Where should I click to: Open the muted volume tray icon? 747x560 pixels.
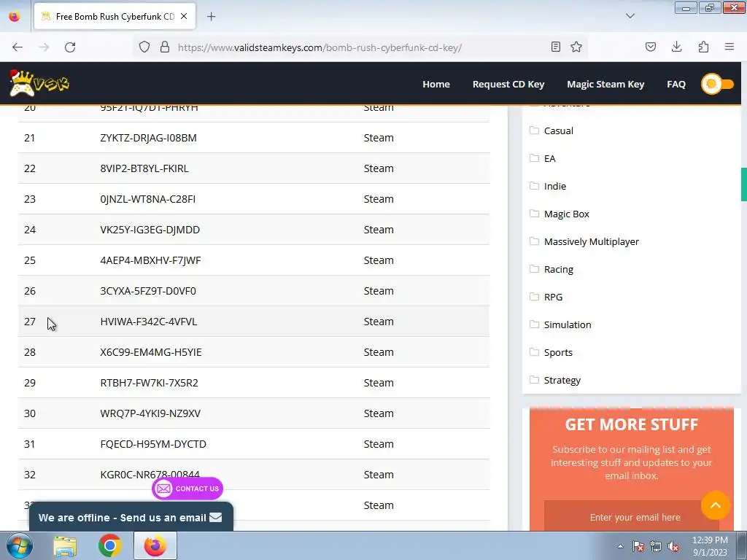point(673,546)
